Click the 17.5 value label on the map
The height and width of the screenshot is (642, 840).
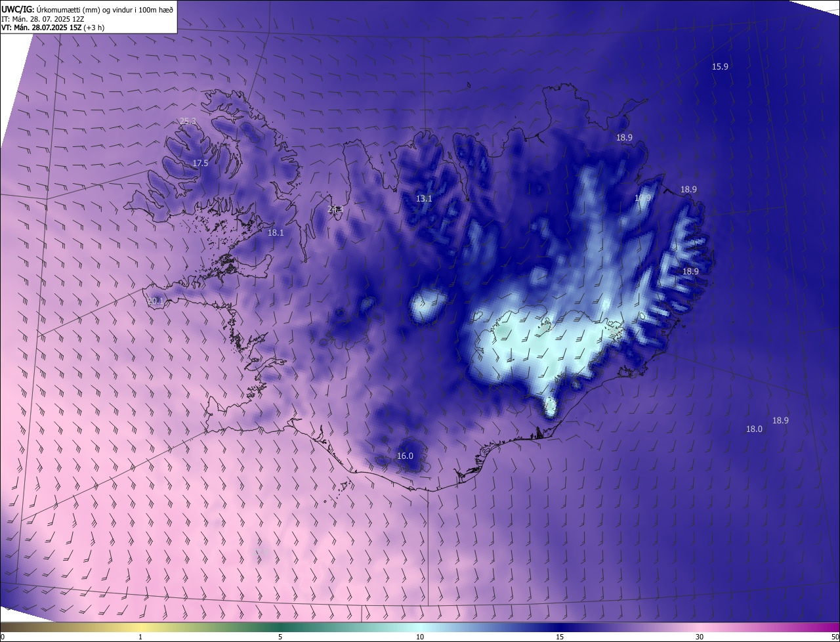(200, 163)
